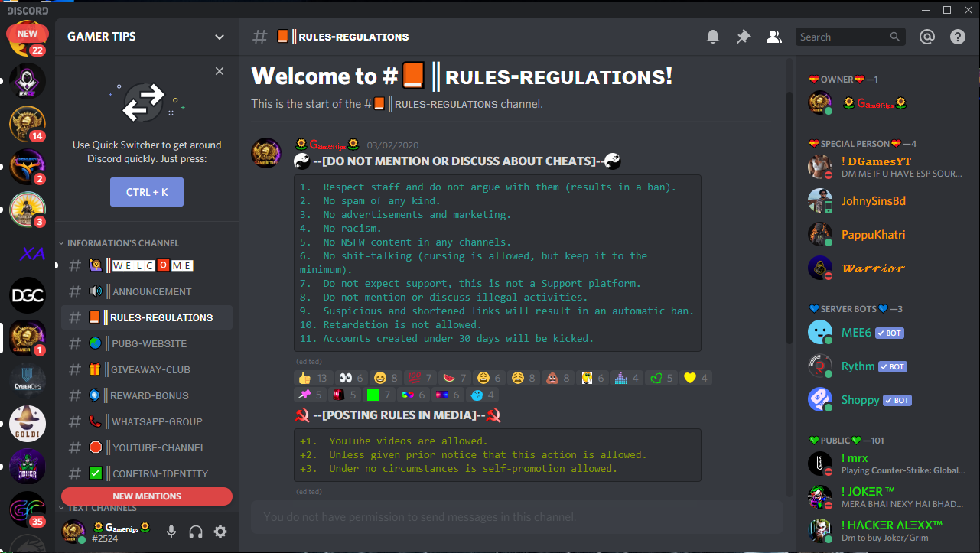Toggle member list icon in the header
The height and width of the screenshot is (553, 980).
point(774,37)
